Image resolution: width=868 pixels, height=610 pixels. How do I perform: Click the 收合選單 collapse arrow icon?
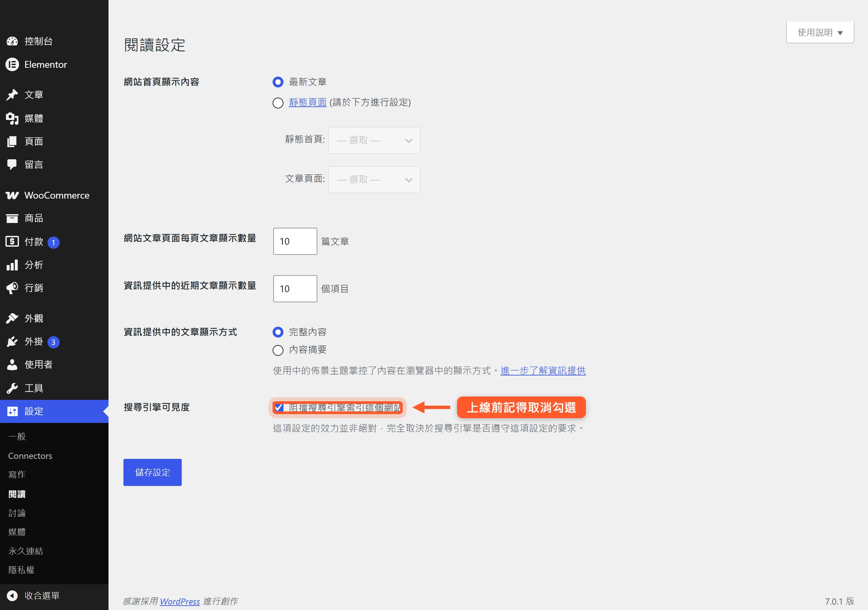[12, 596]
